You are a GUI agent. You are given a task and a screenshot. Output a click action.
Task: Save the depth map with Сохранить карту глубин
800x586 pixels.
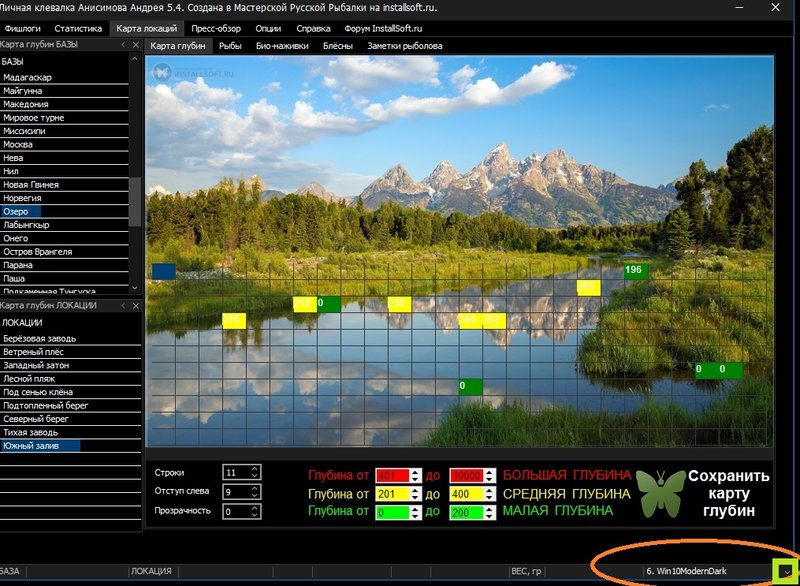(x=728, y=493)
